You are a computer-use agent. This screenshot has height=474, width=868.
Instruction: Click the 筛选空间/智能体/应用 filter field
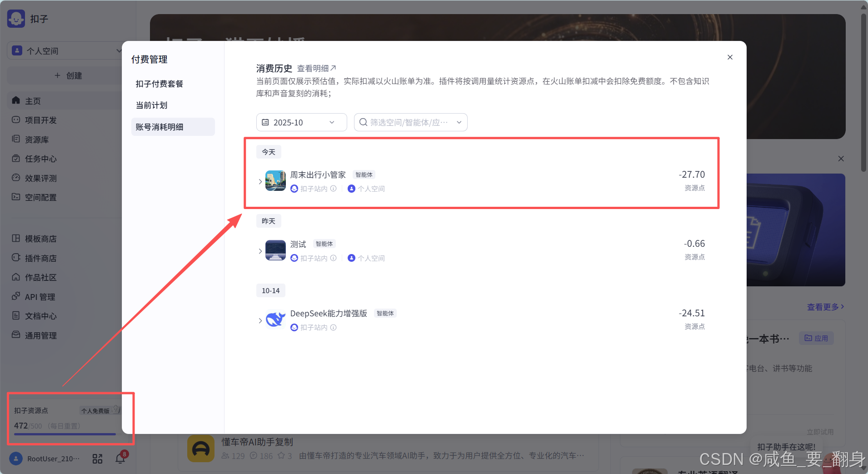410,122
